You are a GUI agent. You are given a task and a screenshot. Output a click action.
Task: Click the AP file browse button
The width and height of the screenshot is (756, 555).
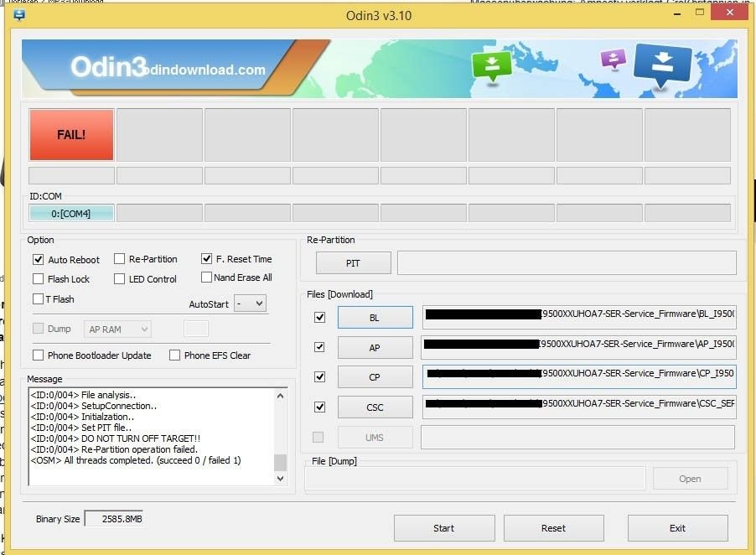(375, 348)
